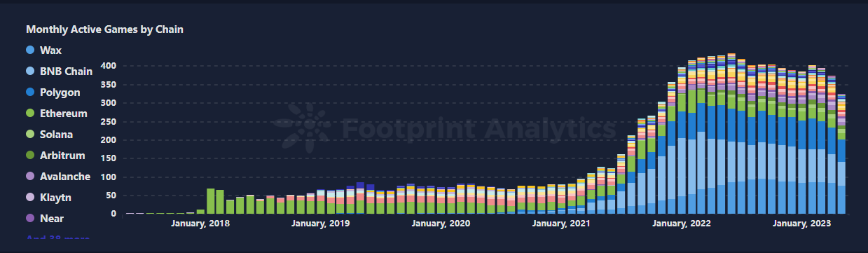Expand the 'And 38 more' legend list

[57, 238]
